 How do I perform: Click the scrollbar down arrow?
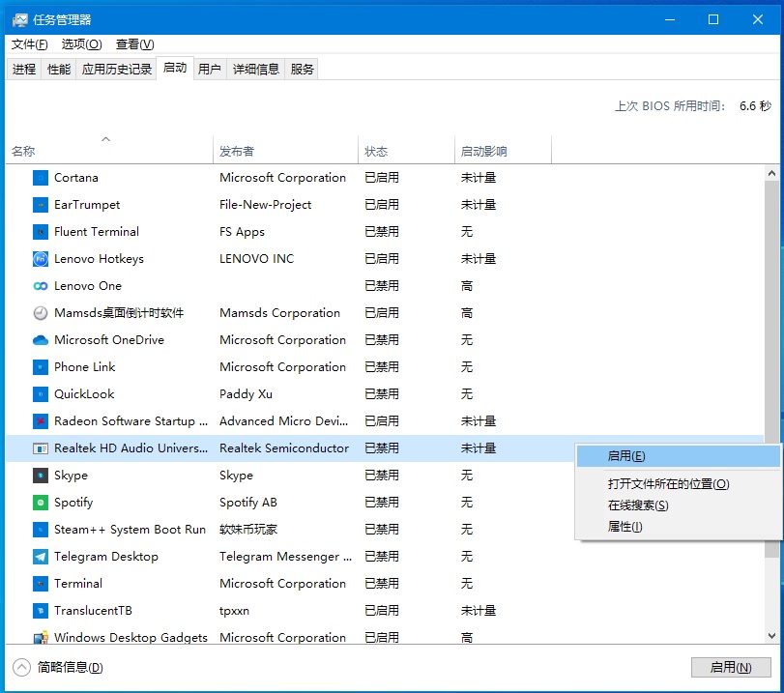[x=771, y=636]
